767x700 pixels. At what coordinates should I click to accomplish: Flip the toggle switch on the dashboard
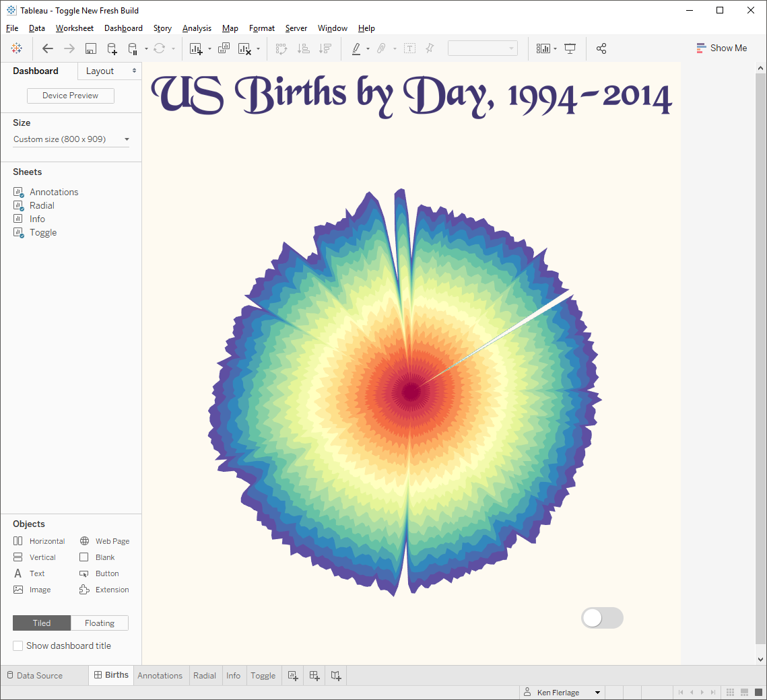click(x=602, y=618)
